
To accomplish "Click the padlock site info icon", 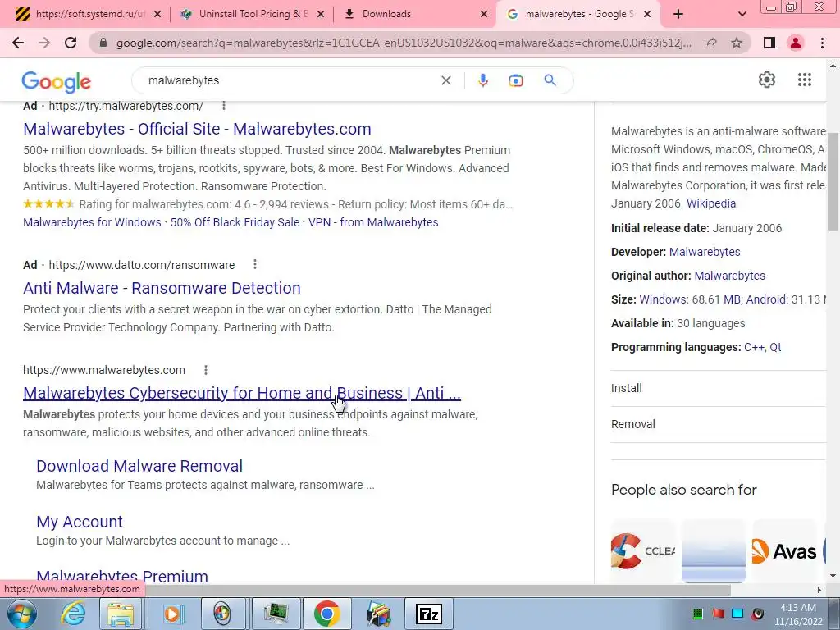I will click(x=103, y=43).
